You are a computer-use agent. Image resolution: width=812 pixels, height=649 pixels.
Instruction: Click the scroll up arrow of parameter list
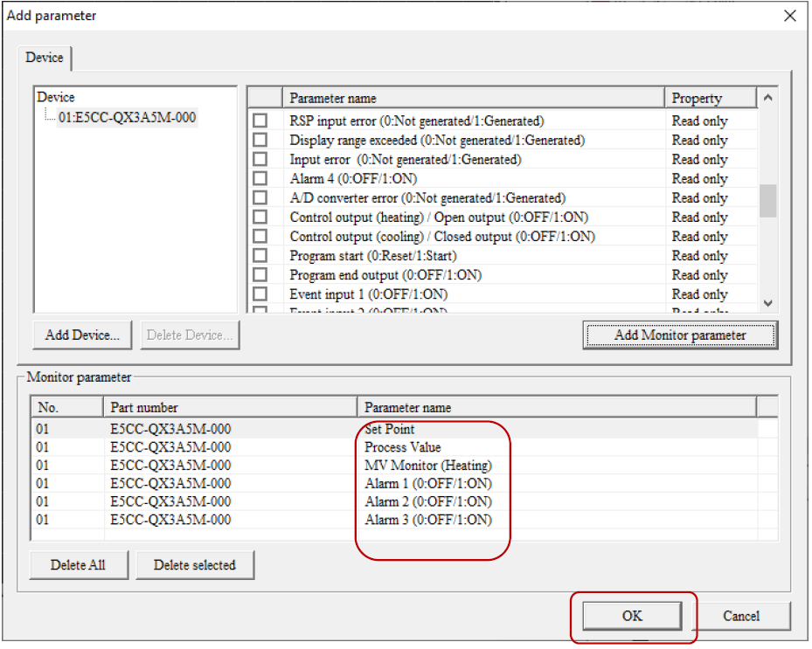point(768,97)
